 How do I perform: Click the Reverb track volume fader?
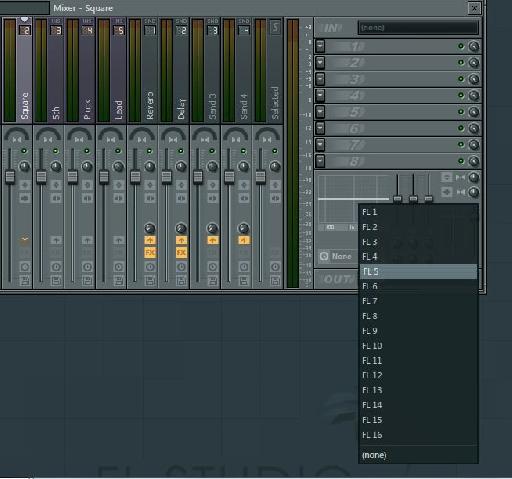tap(135, 177)
